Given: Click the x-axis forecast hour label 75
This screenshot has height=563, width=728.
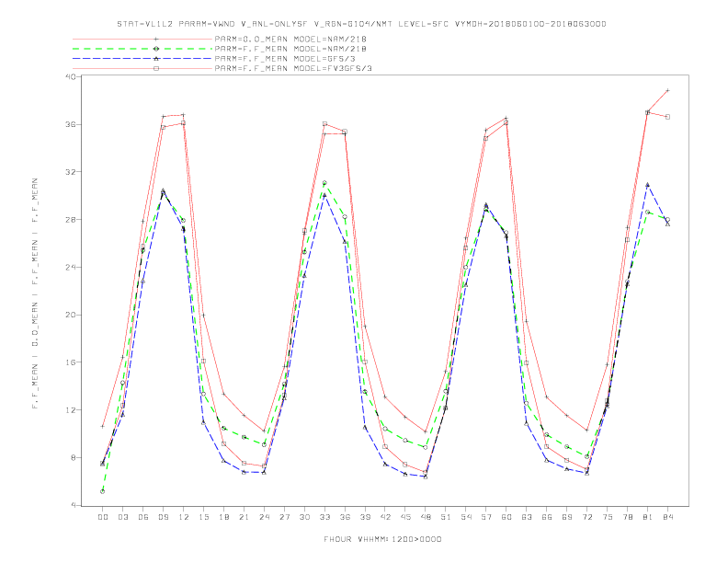Looking at the screenshot, I should pyautogui.click(x=608, y=517).
